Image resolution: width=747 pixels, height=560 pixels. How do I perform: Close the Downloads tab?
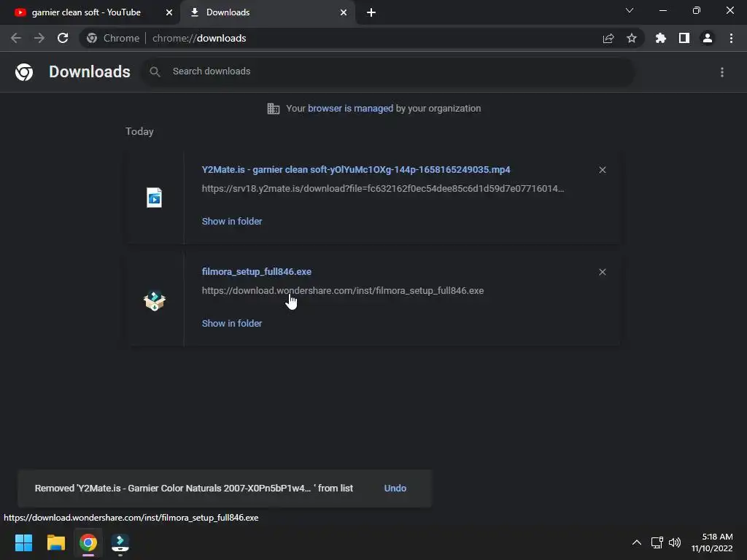pyautogui.click(x=344, y=12)
